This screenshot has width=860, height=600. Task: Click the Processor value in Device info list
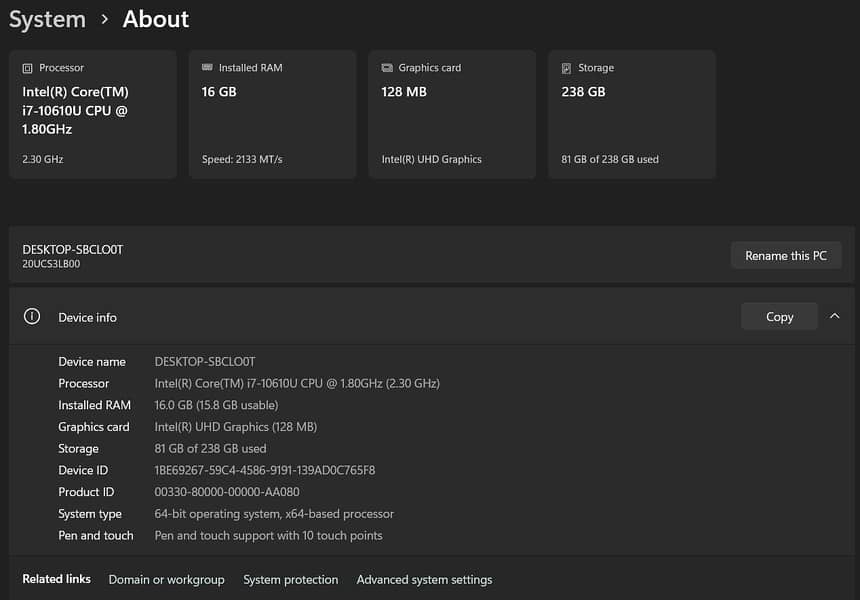point(297,383)
